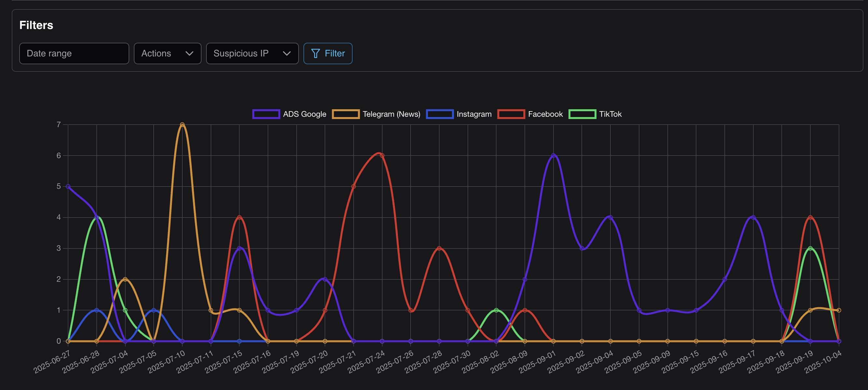Click the Date range input field
Image resolution: width=868 pixels, height=390 pixels.
coord(74,53)
